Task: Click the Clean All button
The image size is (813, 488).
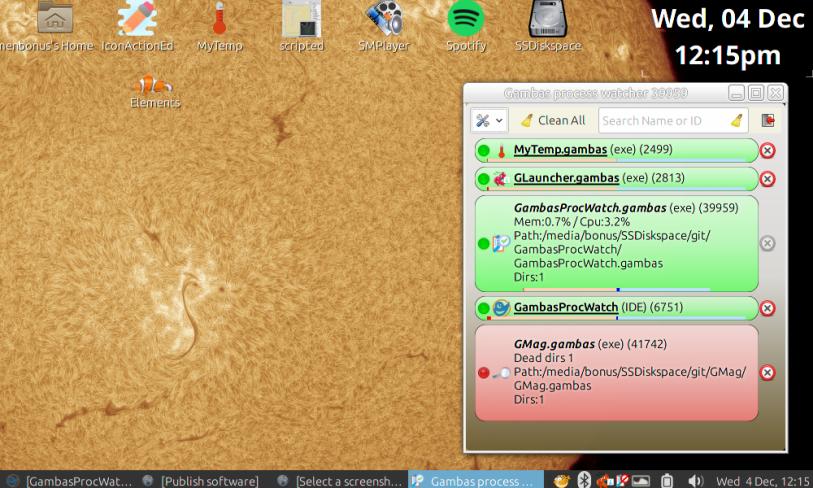Action: point(553,120)
